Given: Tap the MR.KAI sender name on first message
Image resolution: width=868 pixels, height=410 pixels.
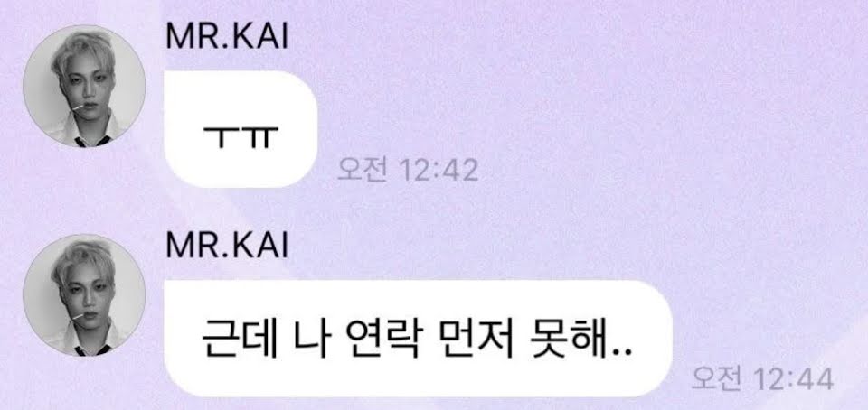Looking at the screenshot, I should (x=227, y=36).
